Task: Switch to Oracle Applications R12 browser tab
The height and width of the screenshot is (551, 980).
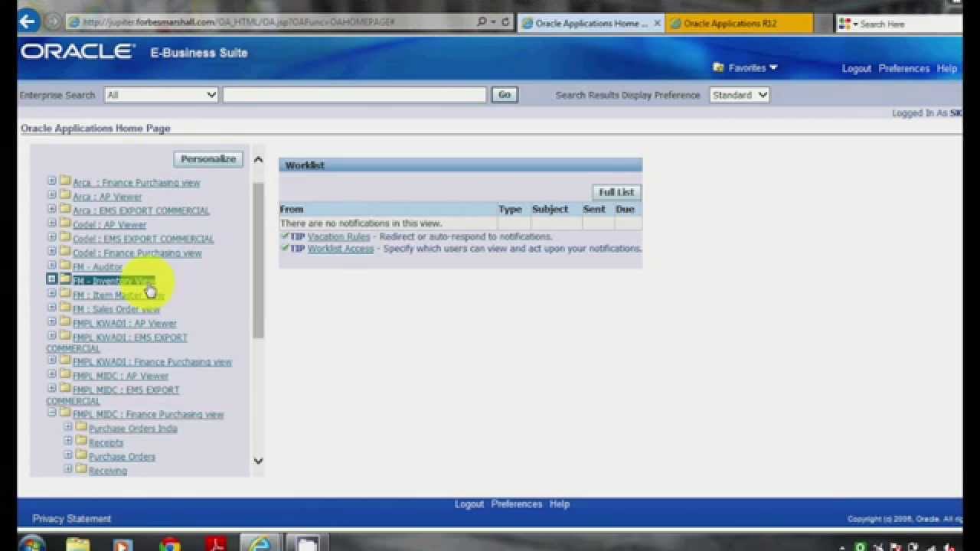Action: [739, 24]
